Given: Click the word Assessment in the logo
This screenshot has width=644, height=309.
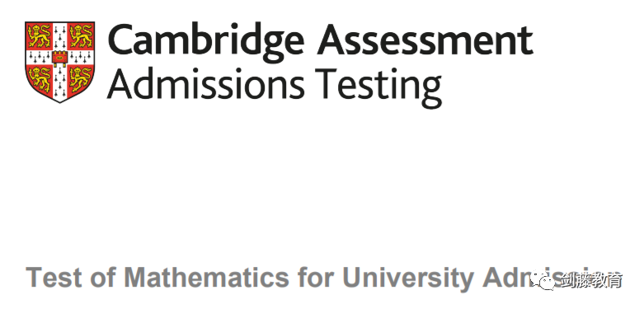Looking at the screenshot, I should (425, 40).
